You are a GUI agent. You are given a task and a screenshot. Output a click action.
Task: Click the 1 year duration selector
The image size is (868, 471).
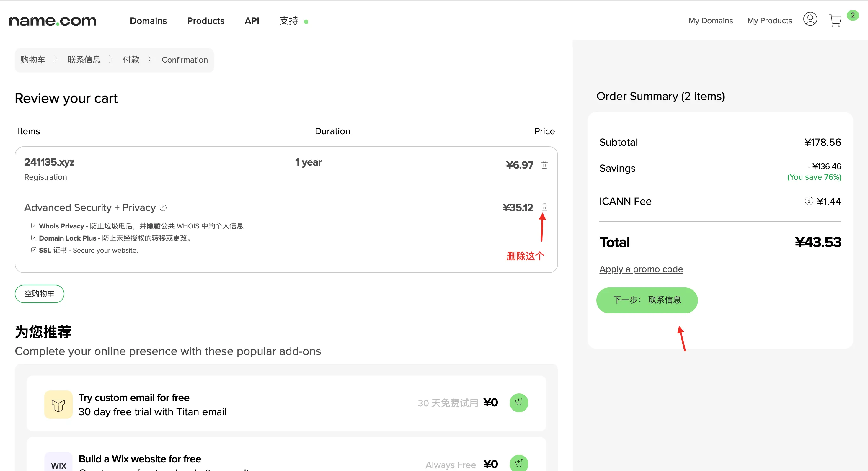(x=308, y=162)
